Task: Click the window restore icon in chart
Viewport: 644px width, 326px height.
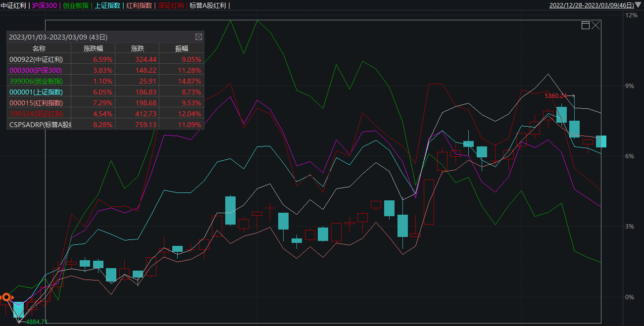Action: [586, 25]
